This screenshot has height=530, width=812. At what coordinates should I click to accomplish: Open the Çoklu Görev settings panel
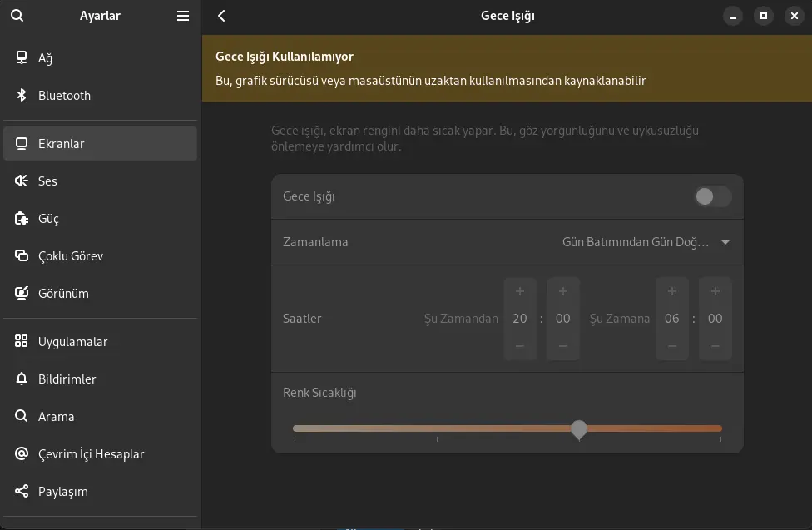click(100, 256)
